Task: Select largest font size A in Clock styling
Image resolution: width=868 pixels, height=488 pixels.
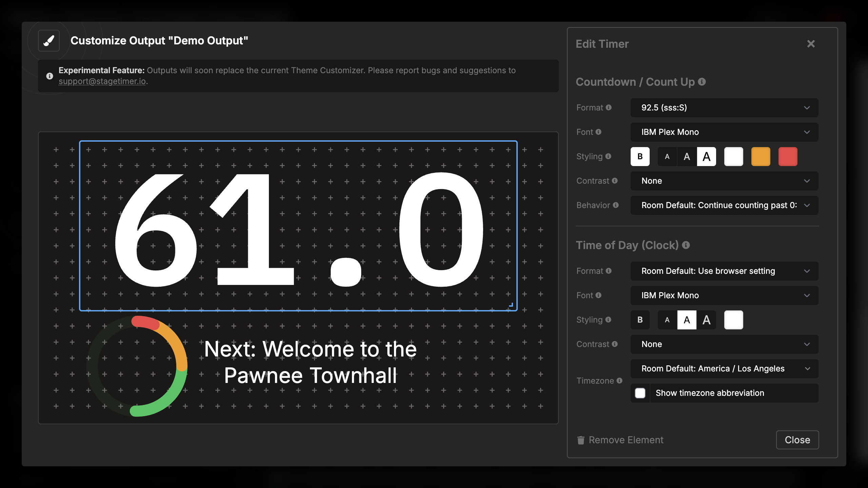Action: [x=706, y=320]
